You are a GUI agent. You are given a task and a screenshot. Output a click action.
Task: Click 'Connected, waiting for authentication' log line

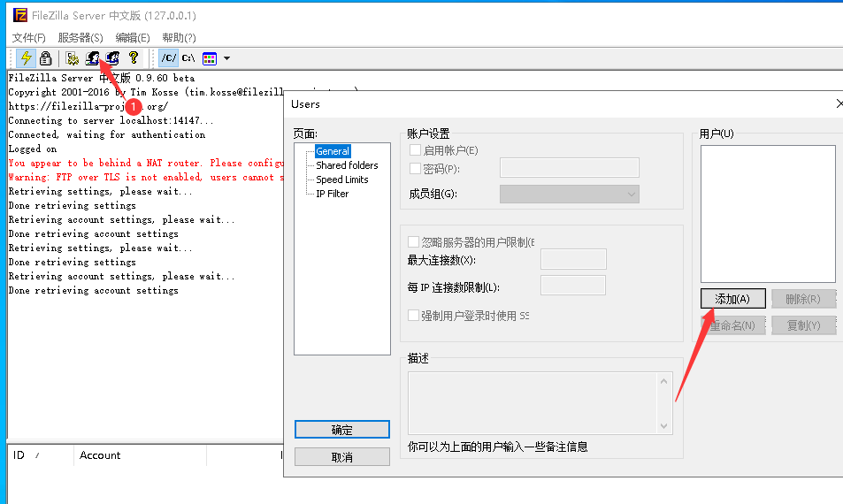tap(106, 134)
